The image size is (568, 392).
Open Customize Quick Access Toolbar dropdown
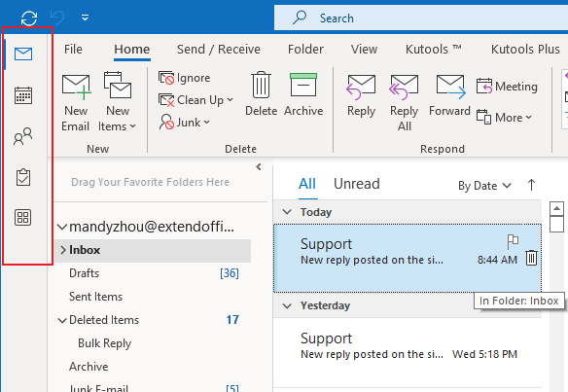click(x=86, y=18)
